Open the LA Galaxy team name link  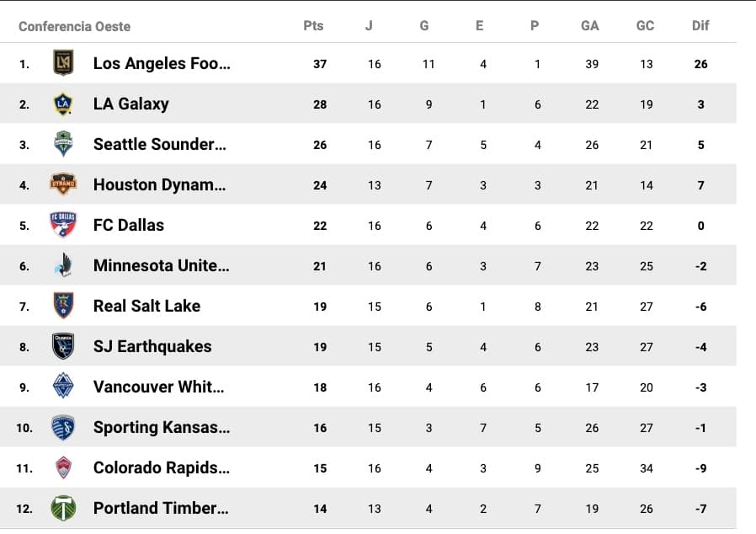pyautogui.click(x=130, y=104)
